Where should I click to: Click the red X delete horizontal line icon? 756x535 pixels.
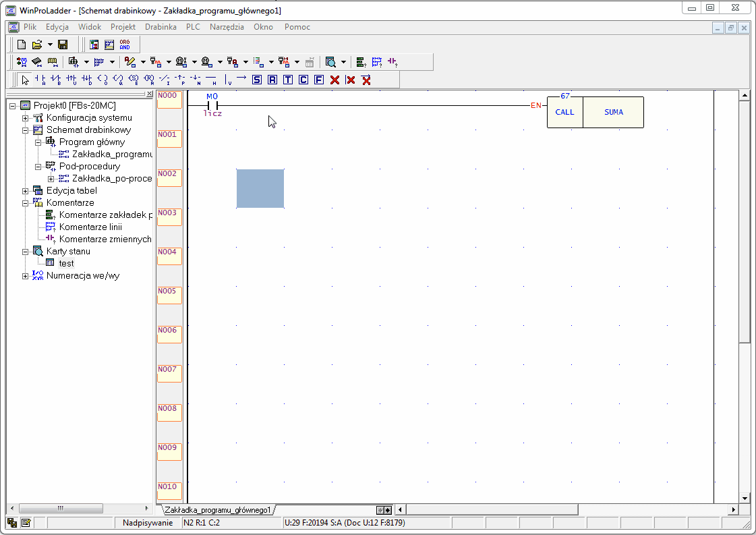click(366, 80)
